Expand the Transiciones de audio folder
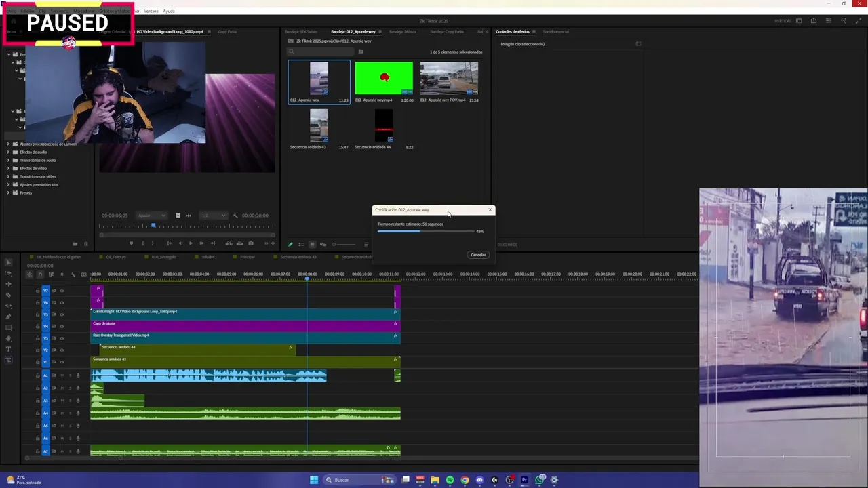 (x=8, y=161)
